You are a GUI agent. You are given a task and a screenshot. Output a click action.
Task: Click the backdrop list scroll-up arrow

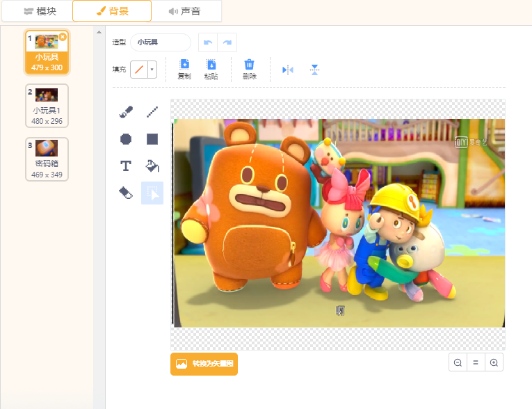tap(99, 32)
